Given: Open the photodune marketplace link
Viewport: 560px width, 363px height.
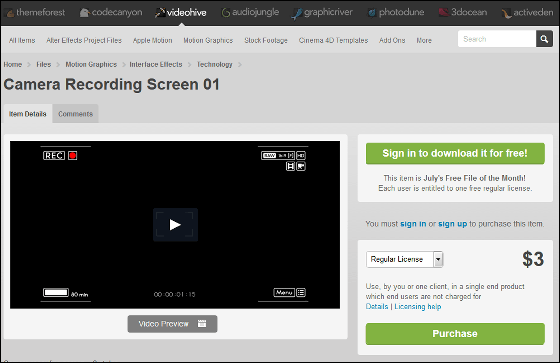Looking at the screenshot, I should [396, 13].
